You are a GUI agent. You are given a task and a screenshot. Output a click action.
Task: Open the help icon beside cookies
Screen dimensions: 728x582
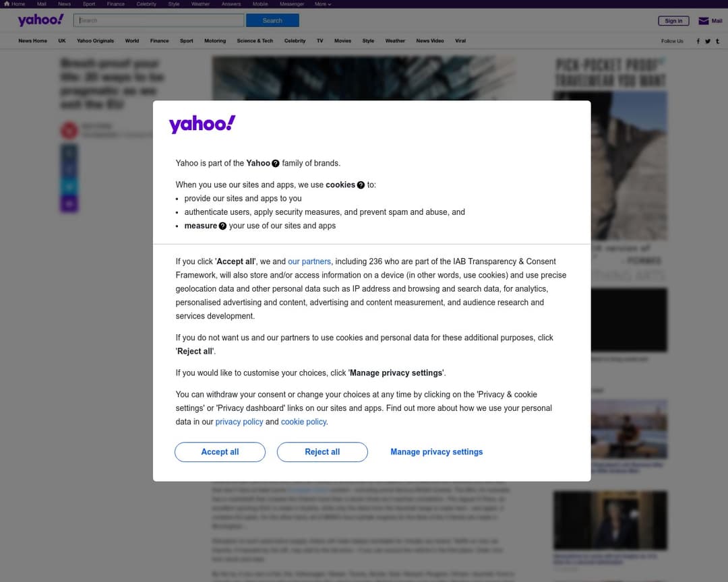tap(361, 185)
